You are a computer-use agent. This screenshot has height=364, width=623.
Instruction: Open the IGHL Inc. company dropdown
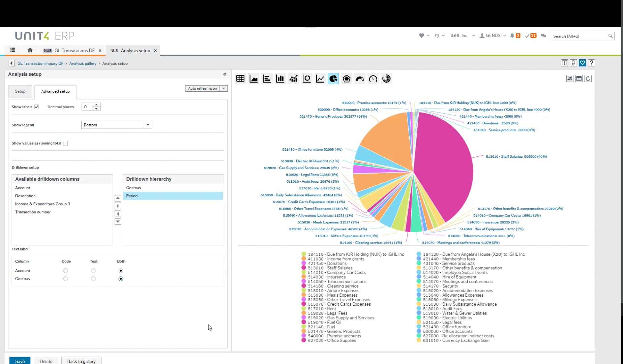coord(463,35)
